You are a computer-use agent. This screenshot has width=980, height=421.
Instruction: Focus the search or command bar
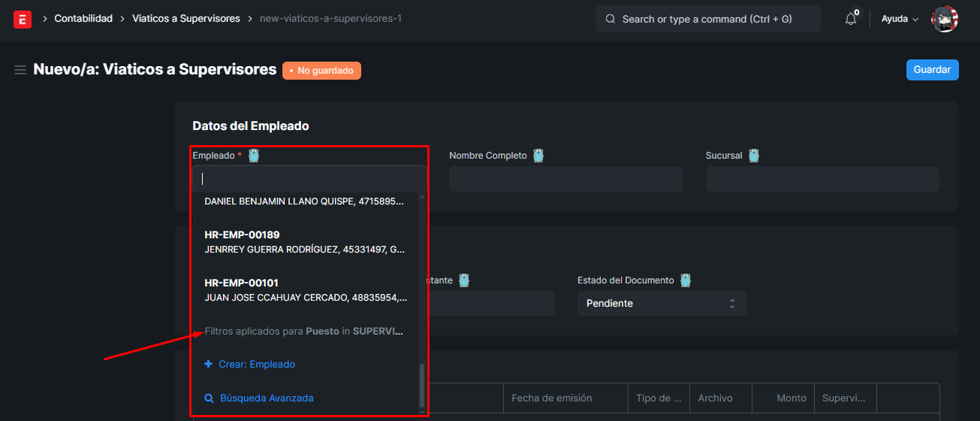707,19
